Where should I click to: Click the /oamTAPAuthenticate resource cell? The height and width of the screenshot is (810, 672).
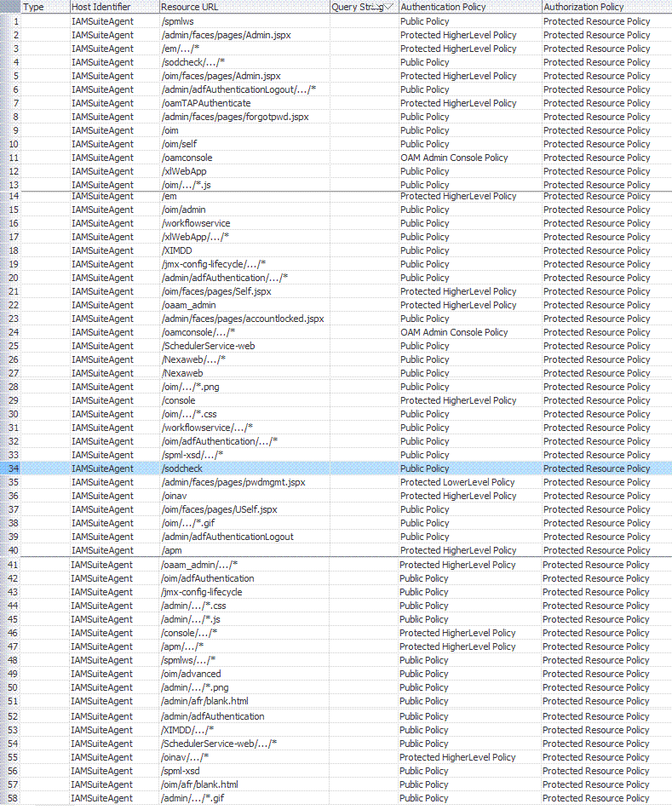[x=244, y=103]
